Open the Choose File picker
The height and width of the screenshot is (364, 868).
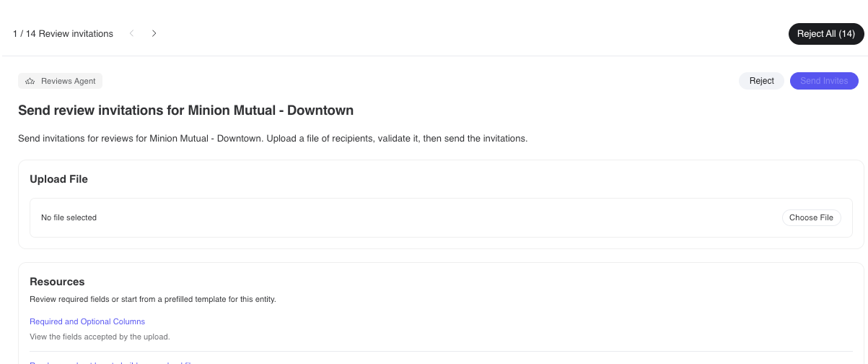811,217
